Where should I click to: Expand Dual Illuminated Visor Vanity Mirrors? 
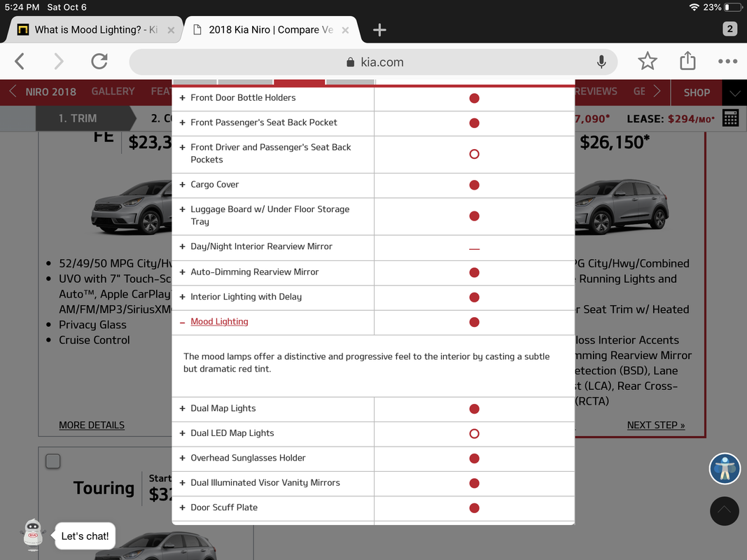(x=182, y=482)
